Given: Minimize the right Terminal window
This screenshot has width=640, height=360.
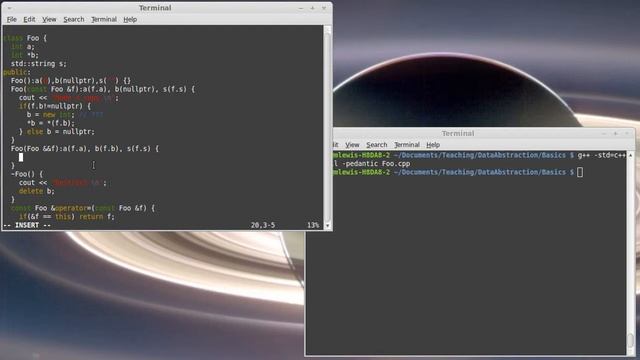Looking at the screenshot, I should (604, 133).
